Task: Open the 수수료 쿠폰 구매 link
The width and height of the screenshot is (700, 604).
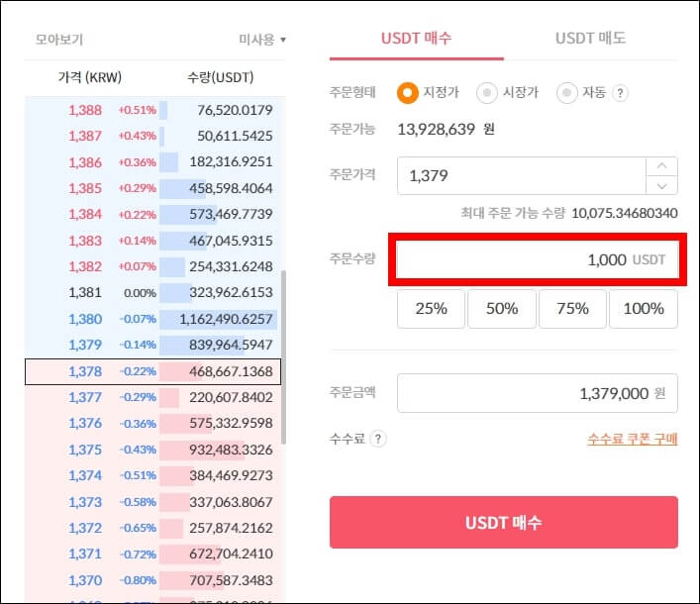Action: (632, 439)
